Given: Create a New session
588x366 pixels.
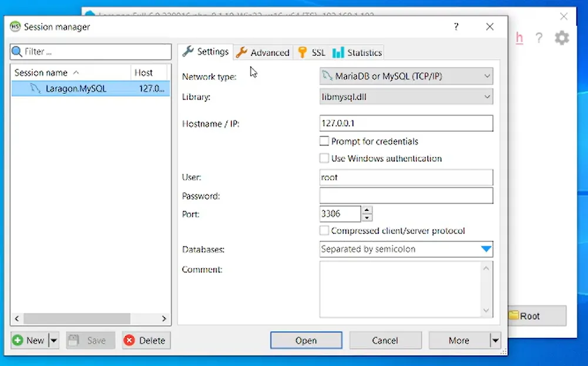Looking at the screenshot, I should (x=29, y=341).
